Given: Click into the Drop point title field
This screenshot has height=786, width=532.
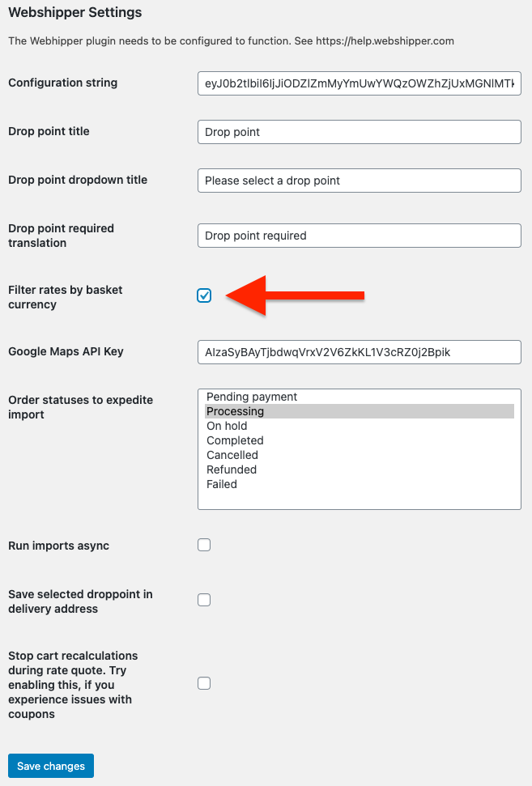Looking at the screenshot, I should tap(360, 132).
